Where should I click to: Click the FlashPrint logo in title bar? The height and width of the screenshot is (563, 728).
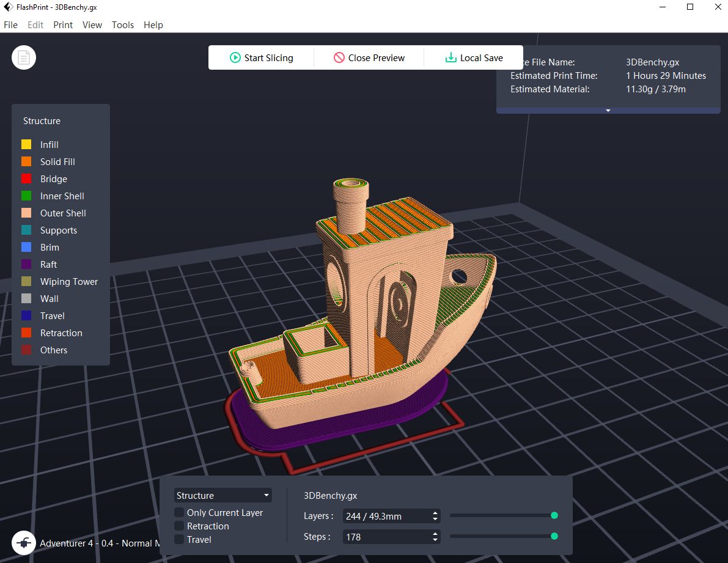click(8, 7)
